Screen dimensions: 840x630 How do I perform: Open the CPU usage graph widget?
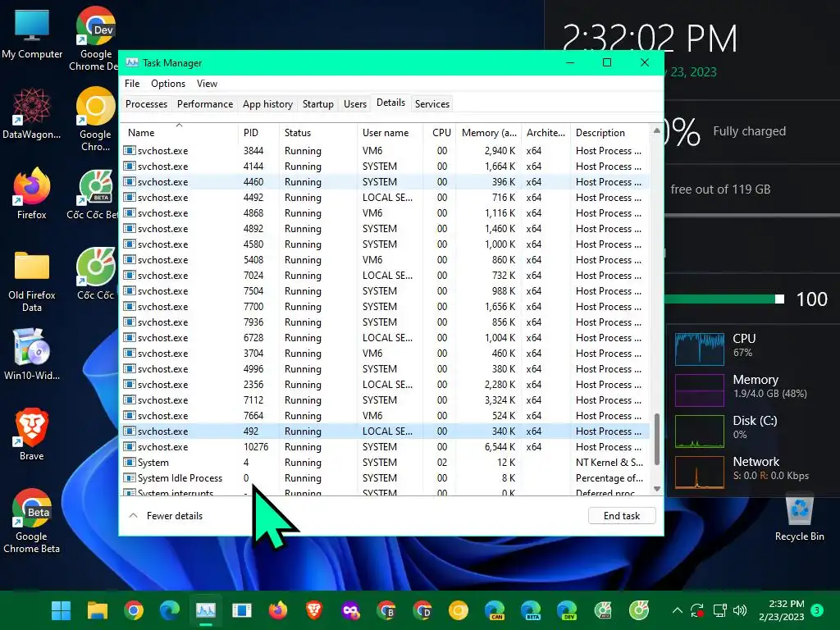tap(700, 348)
